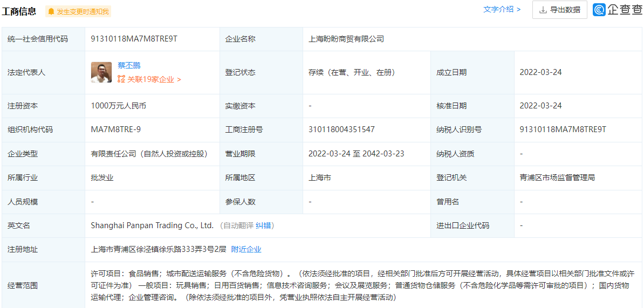
Task: Click the '纳税人资质' label cell
Action: coord(472,154)
